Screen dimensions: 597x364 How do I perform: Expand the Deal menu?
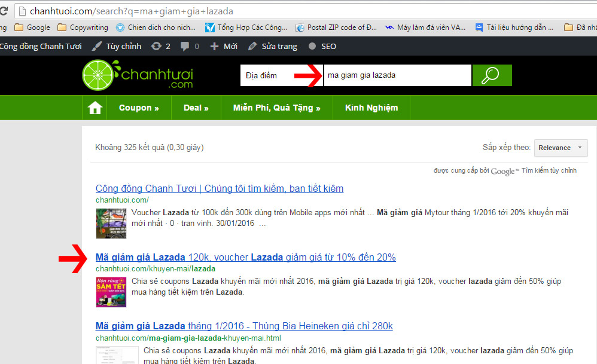tap(196, 108)
